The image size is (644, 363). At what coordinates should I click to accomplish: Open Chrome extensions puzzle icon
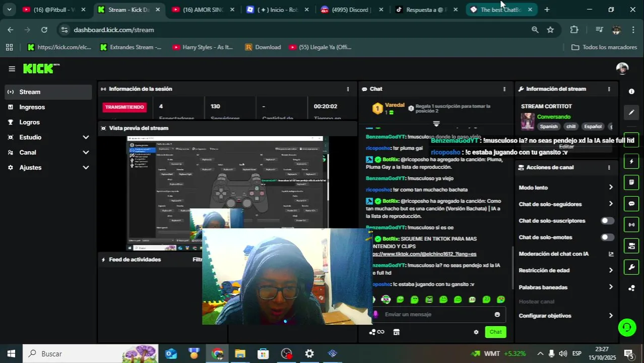pyautogui.click(x=574, y=30)
